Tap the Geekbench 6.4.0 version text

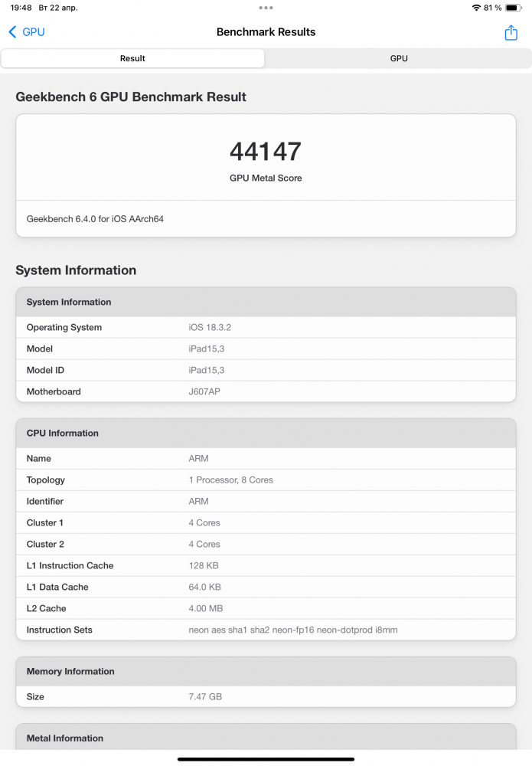(x=95, y=219)
